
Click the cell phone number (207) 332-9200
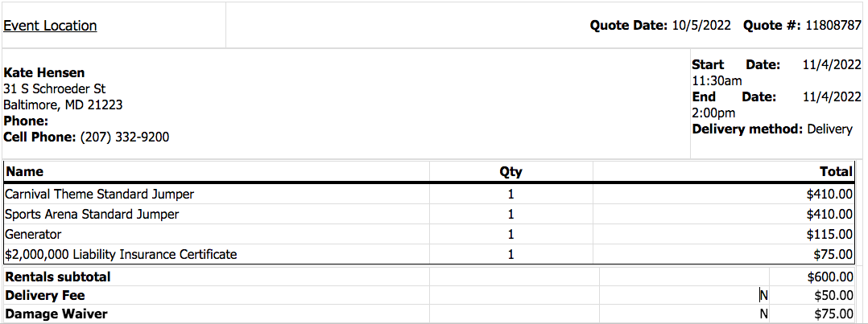125,137
